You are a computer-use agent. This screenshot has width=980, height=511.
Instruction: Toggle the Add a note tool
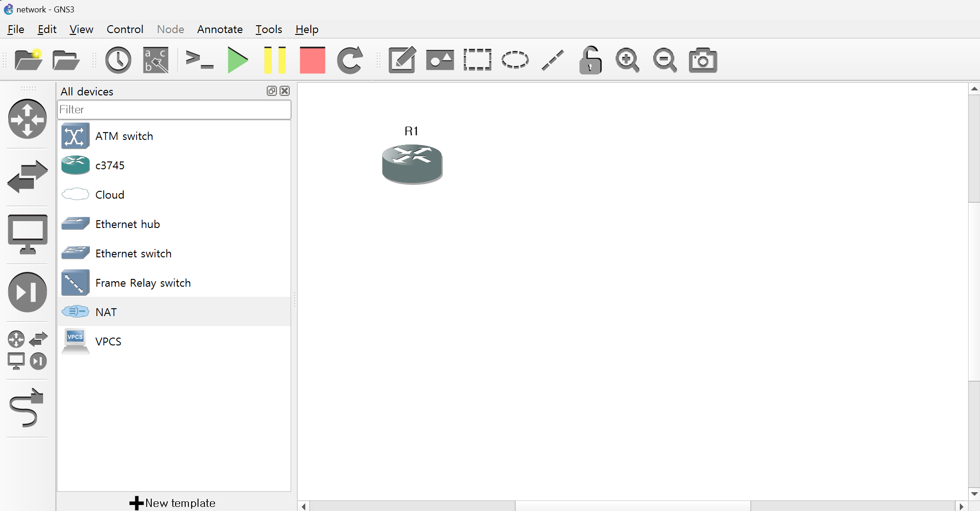click(x=402, y=60)
